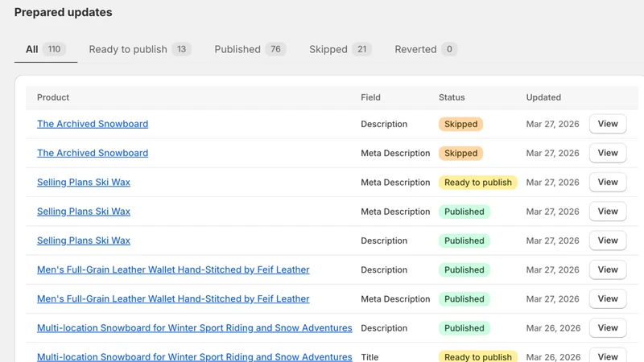This screenshot has height=362, width=644.
Task: View the skipped Archived Snowboard Meta Description
Action: point(608,153)
